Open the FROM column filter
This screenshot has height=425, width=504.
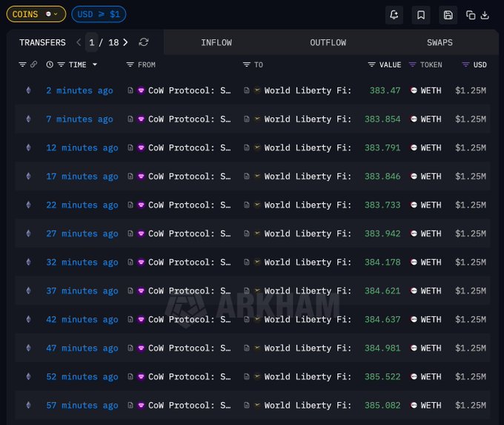click(130, 65)
